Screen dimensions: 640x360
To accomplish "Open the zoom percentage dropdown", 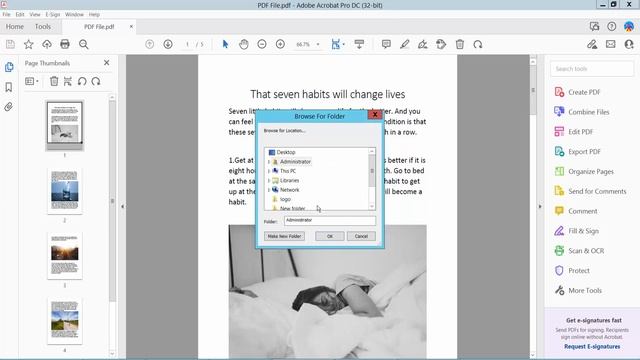I will (x=318, y=44).
